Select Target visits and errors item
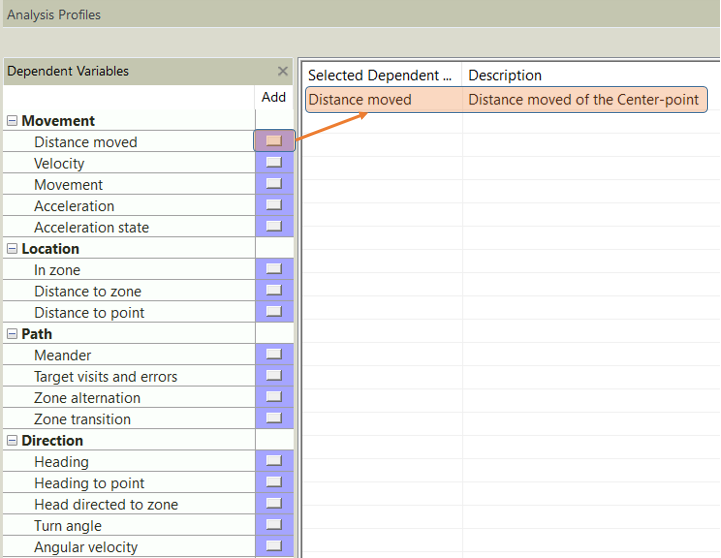 (106, 377)
